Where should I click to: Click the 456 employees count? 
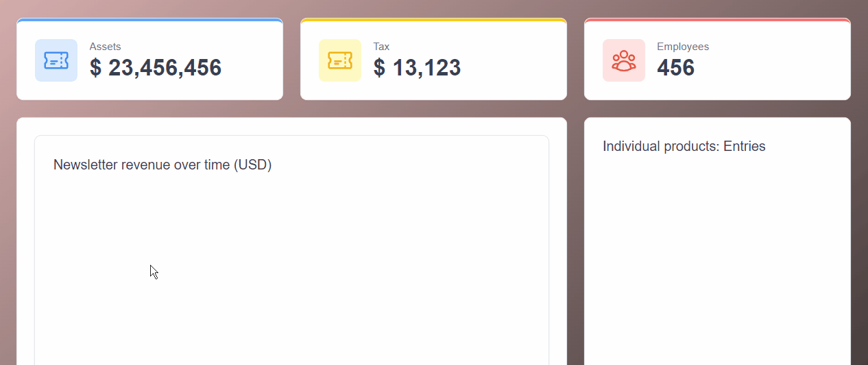click(676, 68)
